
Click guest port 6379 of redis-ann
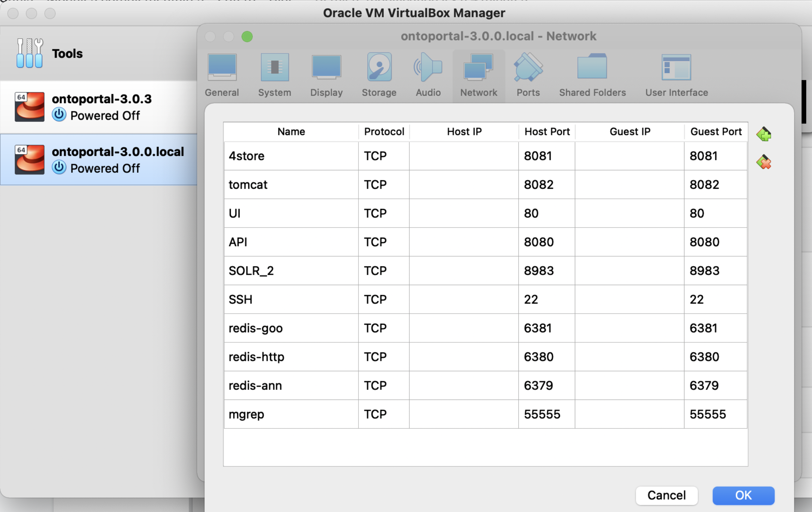716,386
